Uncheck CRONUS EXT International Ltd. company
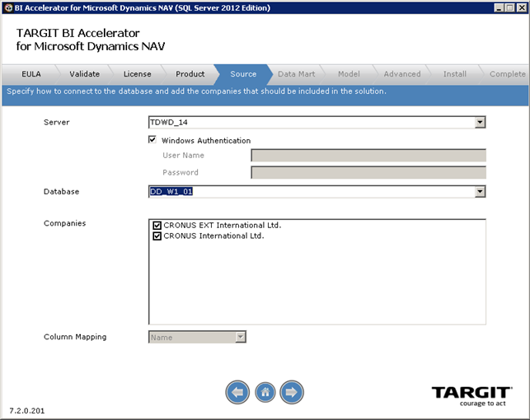Viewport: 530px width, 420px height. [x=157, y=225]
